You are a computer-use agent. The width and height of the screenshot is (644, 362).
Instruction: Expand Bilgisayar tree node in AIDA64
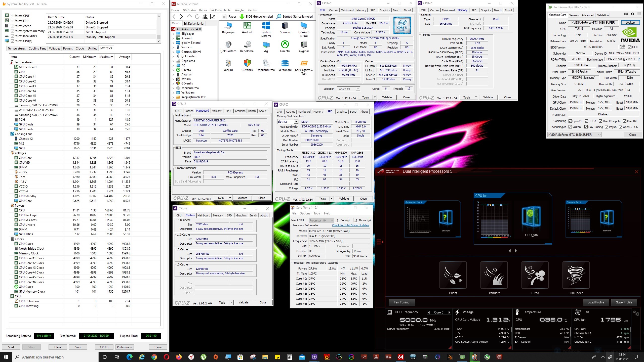tap(173, 34)
